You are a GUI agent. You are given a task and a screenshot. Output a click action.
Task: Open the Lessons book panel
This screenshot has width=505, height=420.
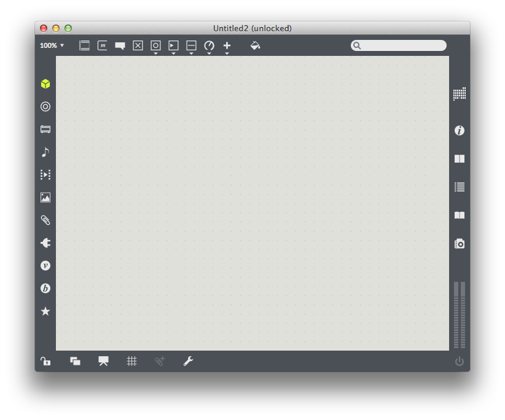click(x=460, y=215)
